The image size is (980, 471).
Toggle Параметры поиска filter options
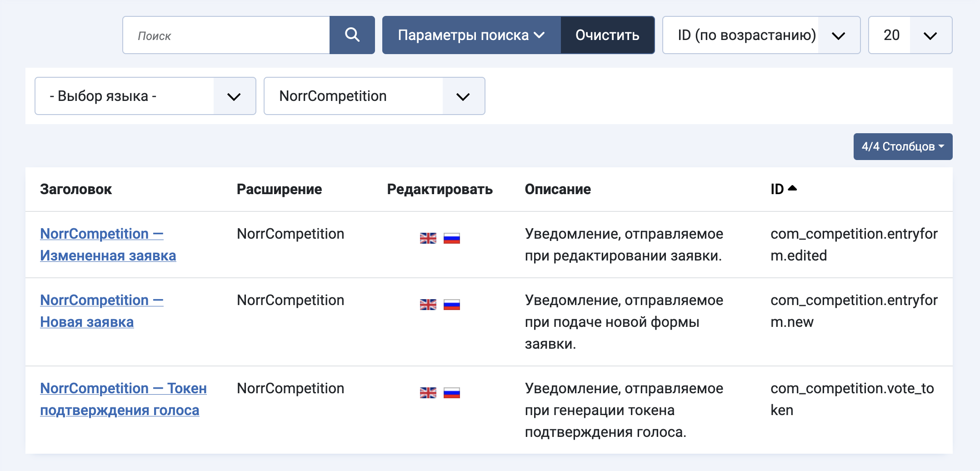[471, 35]
